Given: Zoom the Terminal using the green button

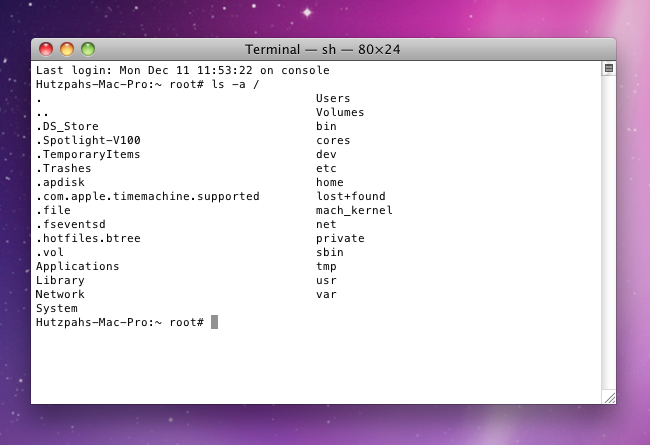Looking at the screenshot, I should coord(88,49).
